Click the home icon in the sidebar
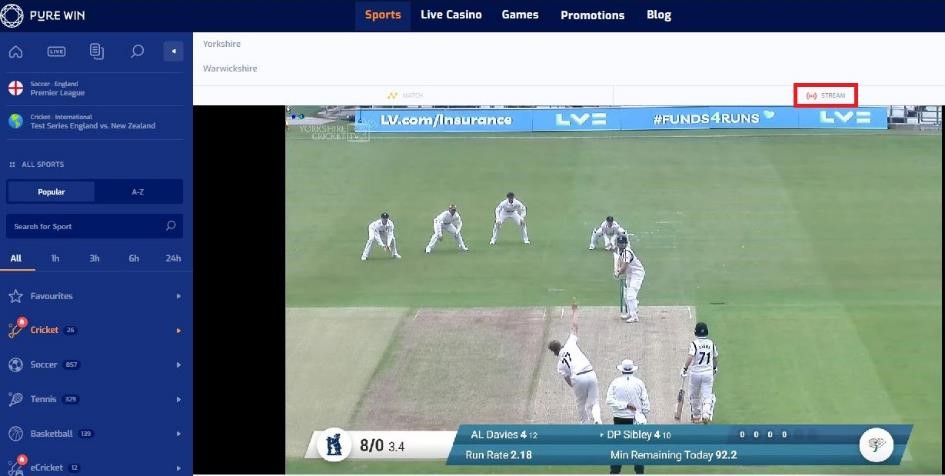The width and height of the screenshot is (945, 476). (16, 51)
